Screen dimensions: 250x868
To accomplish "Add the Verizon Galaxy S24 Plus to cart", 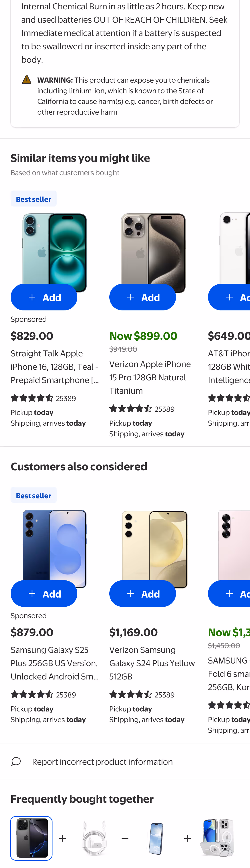I will [142, 593].
